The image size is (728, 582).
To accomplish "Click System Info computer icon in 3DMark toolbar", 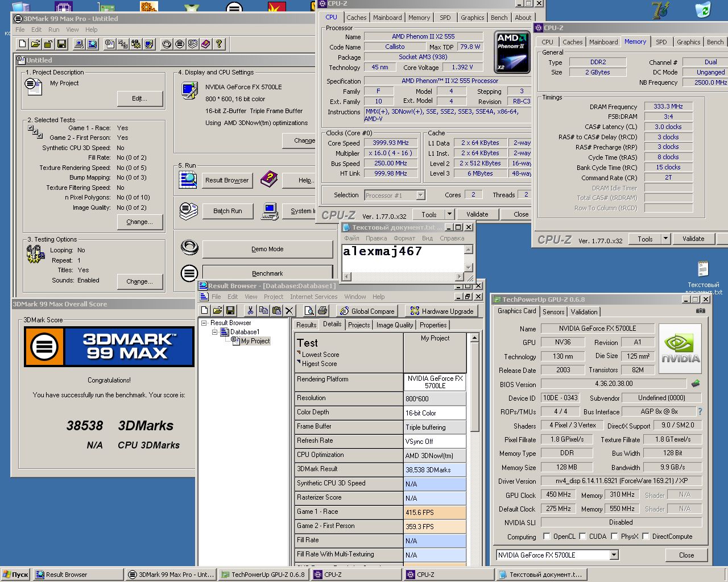I will [79, 44].
